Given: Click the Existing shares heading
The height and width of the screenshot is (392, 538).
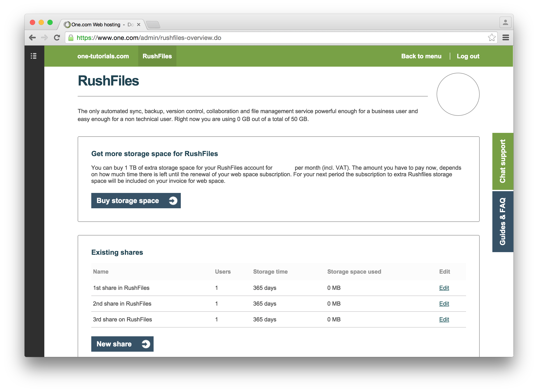Looking at the screenshot, I should [117, 252].
